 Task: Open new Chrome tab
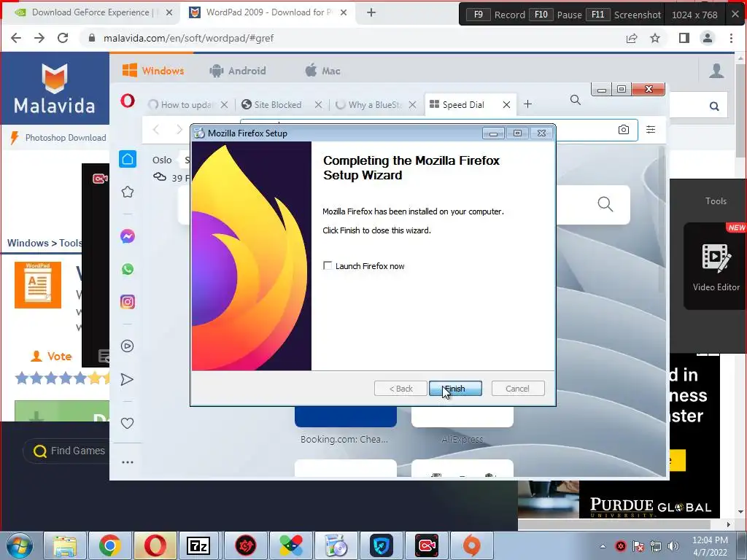click(371, 13)
